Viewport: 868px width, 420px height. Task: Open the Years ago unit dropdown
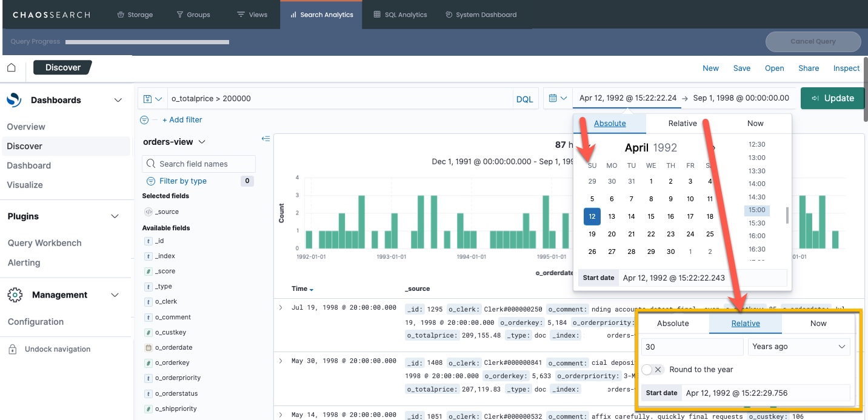click(799, 347)
